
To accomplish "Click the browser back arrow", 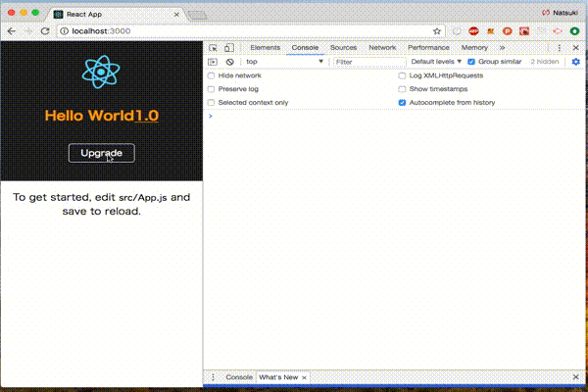I will [x=12, y=31].
